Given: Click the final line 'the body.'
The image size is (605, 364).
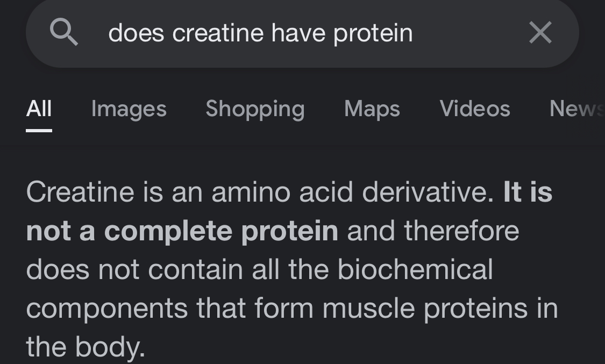Looking at the screenshot, I should pyautogui.click(x=86, y=347).
